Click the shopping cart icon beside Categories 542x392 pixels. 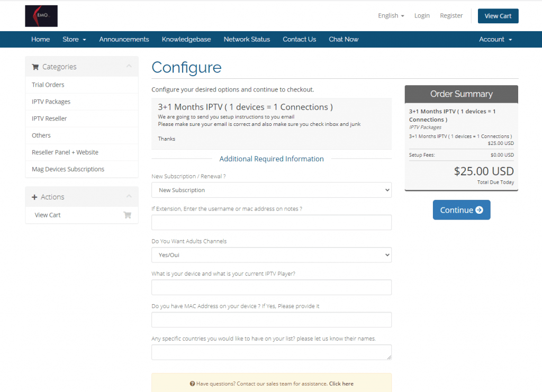click(35, 67)
